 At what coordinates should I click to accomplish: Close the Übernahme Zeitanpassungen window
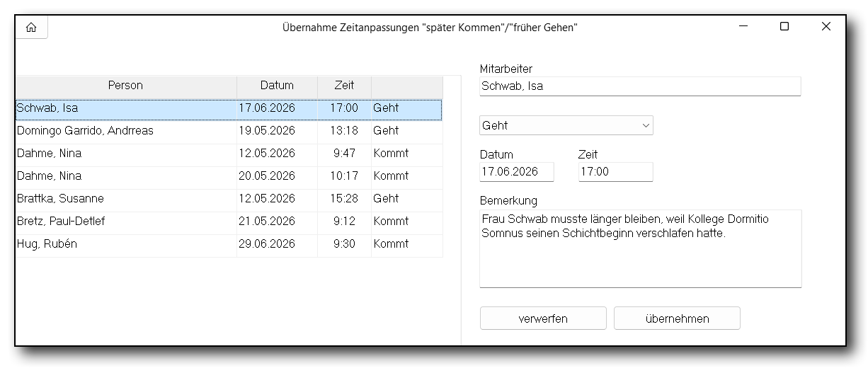(x=826, y=27)
